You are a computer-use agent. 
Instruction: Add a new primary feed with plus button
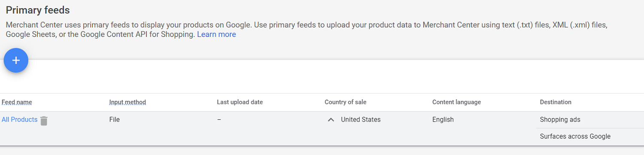pyautogui.click(x=16, y=61)
